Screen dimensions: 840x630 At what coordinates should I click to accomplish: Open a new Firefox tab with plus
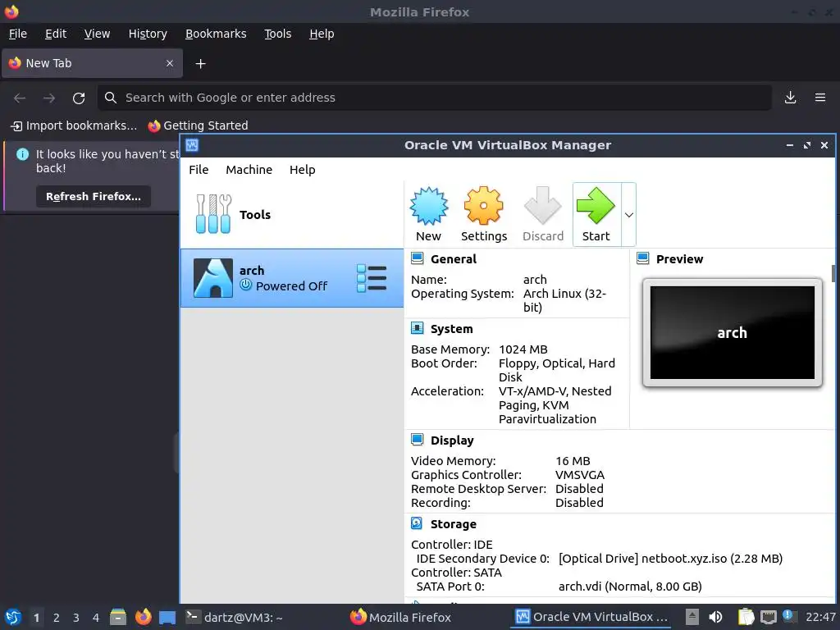tap(200, 64)
